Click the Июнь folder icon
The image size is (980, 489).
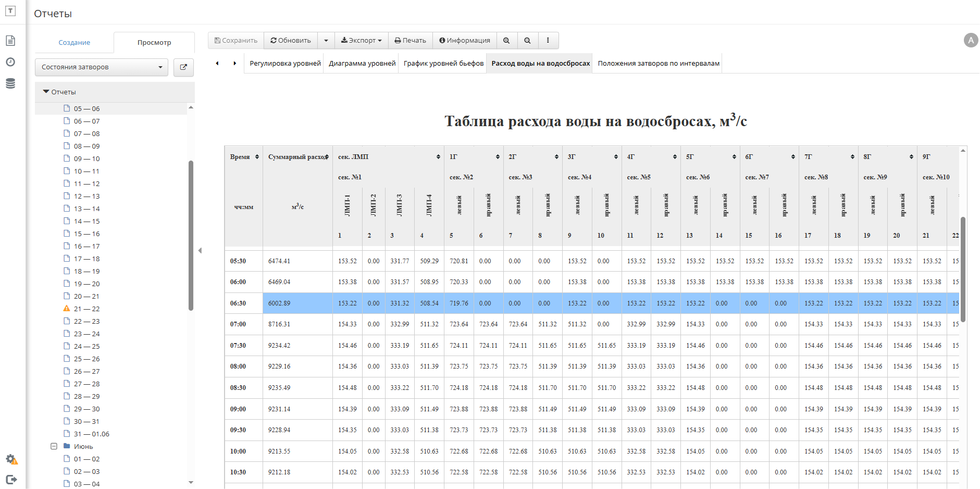pyautogui.click(x=67, y=446)
